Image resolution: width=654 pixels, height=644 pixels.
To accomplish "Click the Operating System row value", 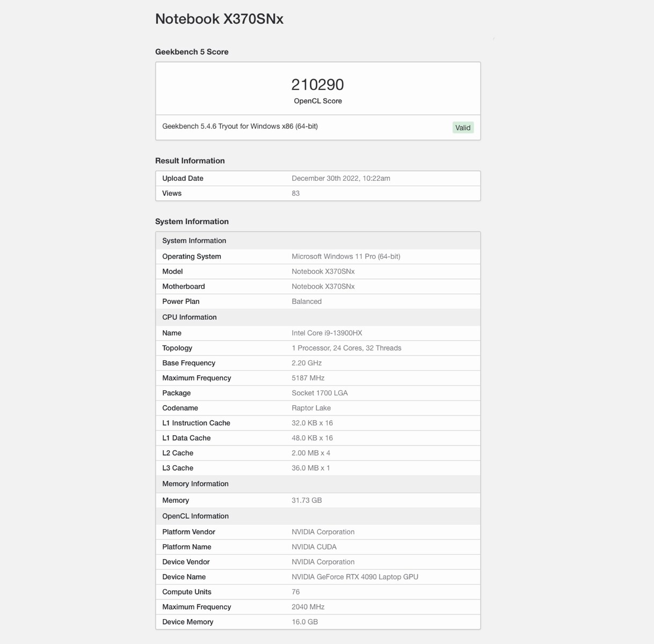I will (x=346, y=257).
